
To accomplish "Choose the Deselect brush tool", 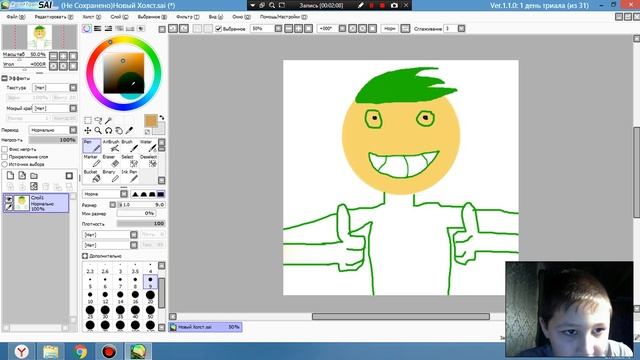I will pyautogui.click(x=148, y=161).
